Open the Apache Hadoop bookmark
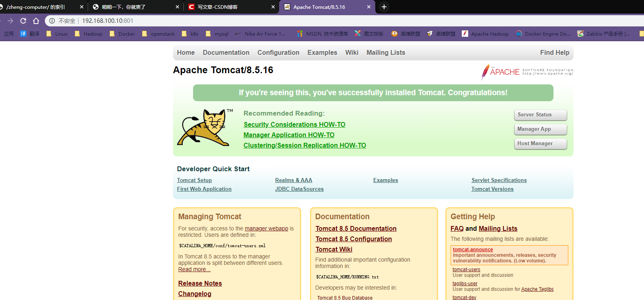The height and width of the screenshot is (300, 644). point(485,34)
